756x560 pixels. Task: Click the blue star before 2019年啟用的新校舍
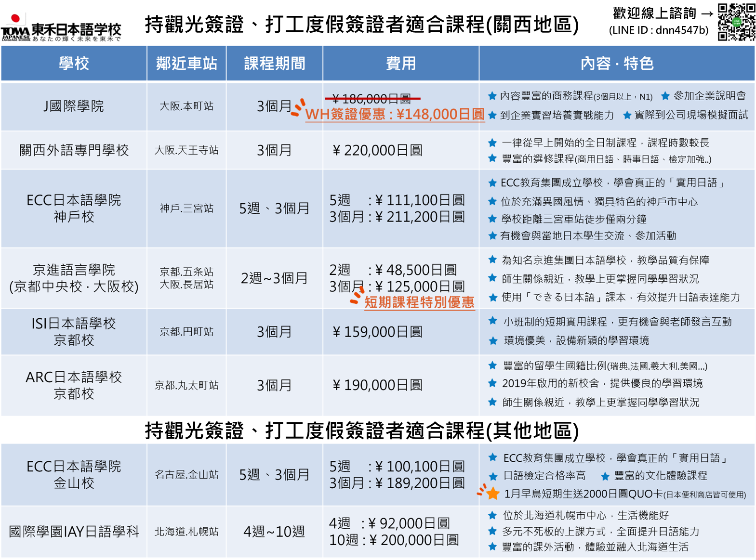point(492,383)
